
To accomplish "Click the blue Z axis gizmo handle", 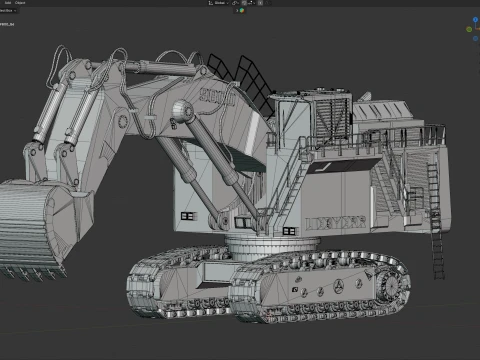I will point(476,20).
